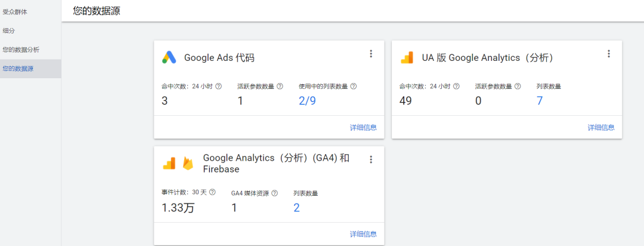Open 详细信息 link on Google Ads card

363,127
